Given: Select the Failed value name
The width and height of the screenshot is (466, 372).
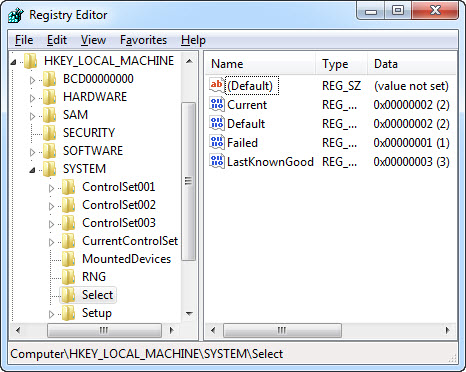Looking at the screenshot, I should [x=242, y=143].
